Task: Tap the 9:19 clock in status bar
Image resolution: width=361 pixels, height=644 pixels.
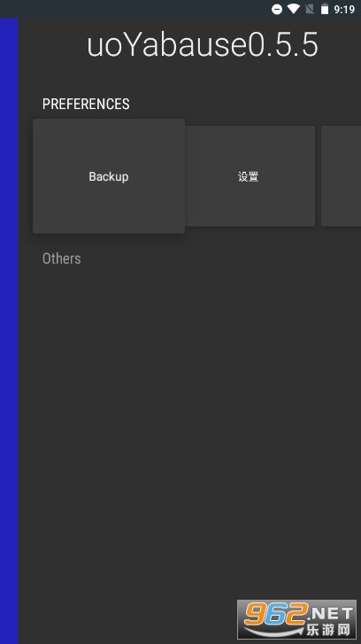Action: pyautogui.click(x=344, y=9)
